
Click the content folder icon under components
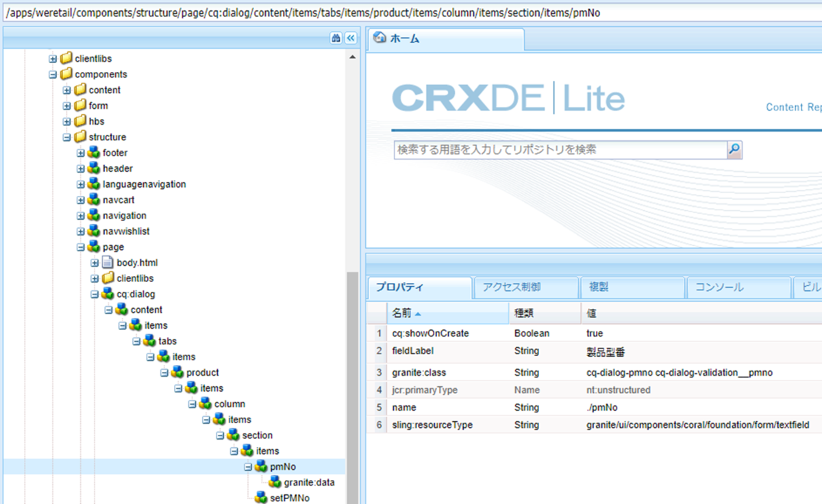80,90
